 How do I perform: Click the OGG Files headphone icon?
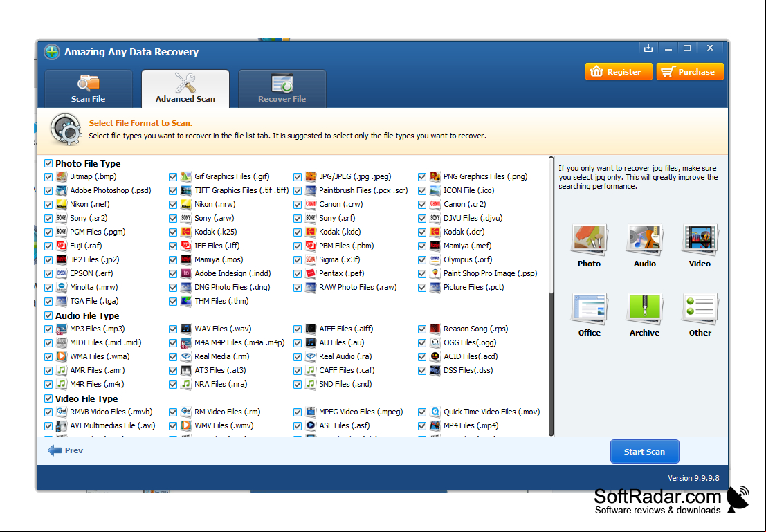pyautogui.click(x=435, y=342)
